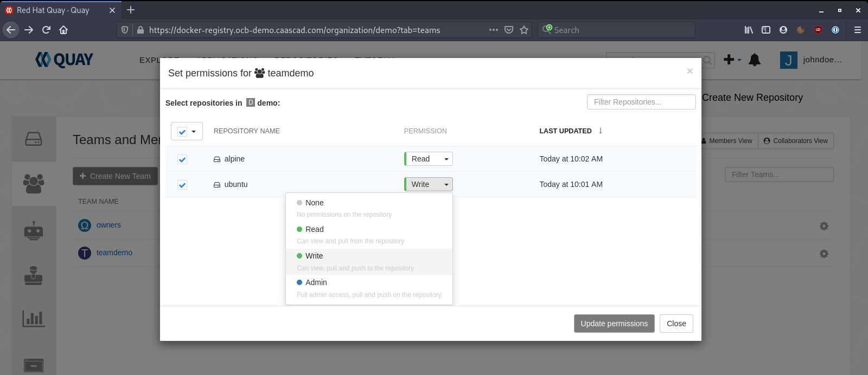Image resolution: width=868 pixels, height=375 pixels.
Task: Save the page to Pocket
Action: point(509,30)
